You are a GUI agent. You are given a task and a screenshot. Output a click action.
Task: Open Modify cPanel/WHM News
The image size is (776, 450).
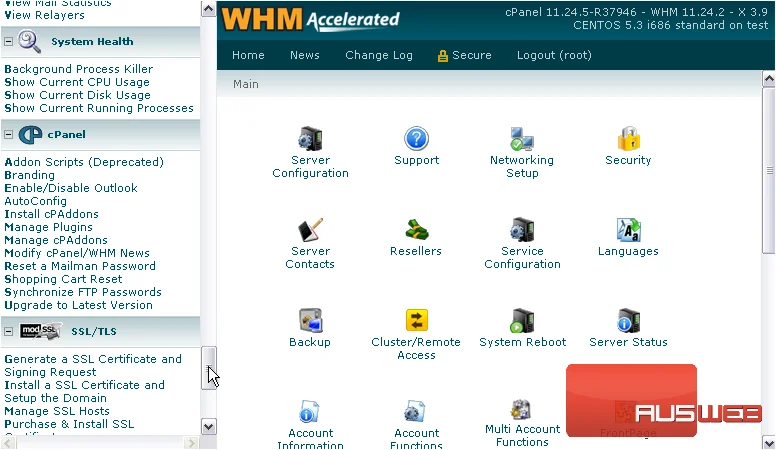pyautogui.click(x=77, y=253)
